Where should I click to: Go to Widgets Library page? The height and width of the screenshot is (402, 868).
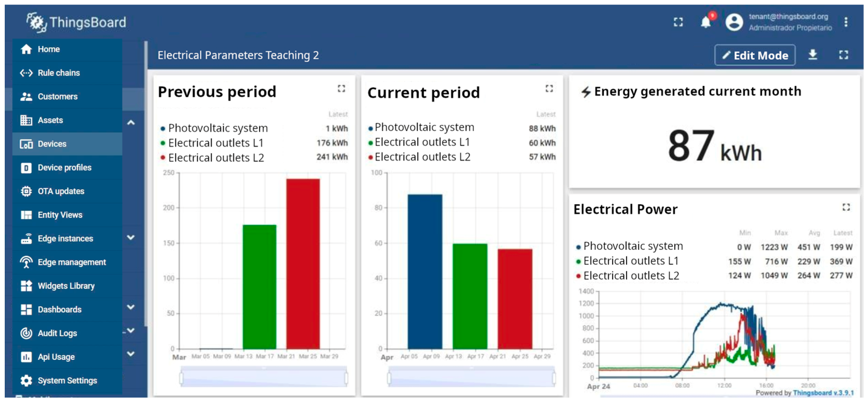pyautogui.click(x=66, y=286)
